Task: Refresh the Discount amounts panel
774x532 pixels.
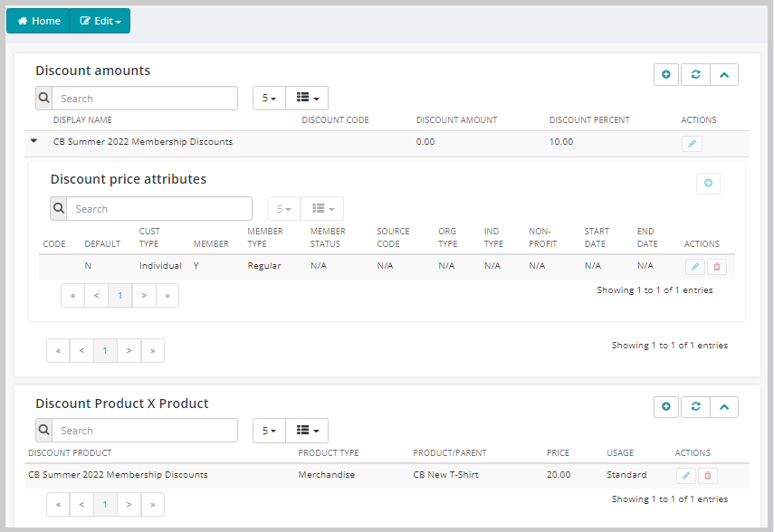Action: [695, 74]
